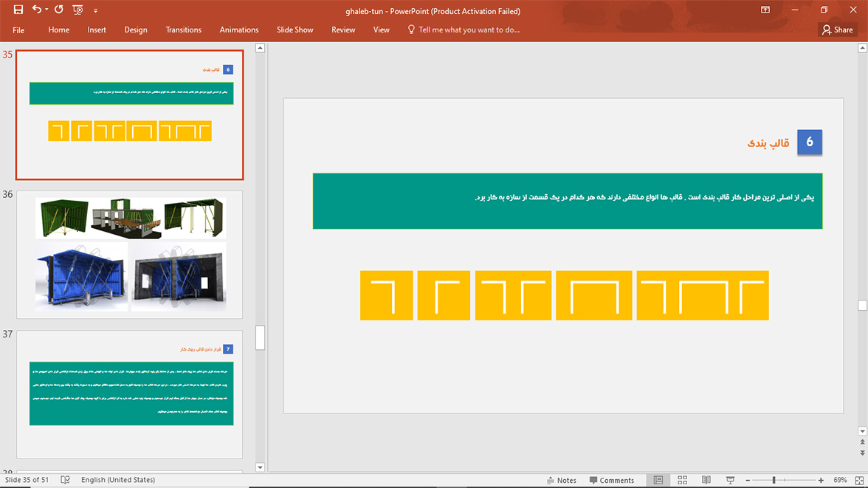The height and width of the screenshot is (488, 868).
Task: Open the File menu
Action: pyautogui.click(x=18, y=30)
